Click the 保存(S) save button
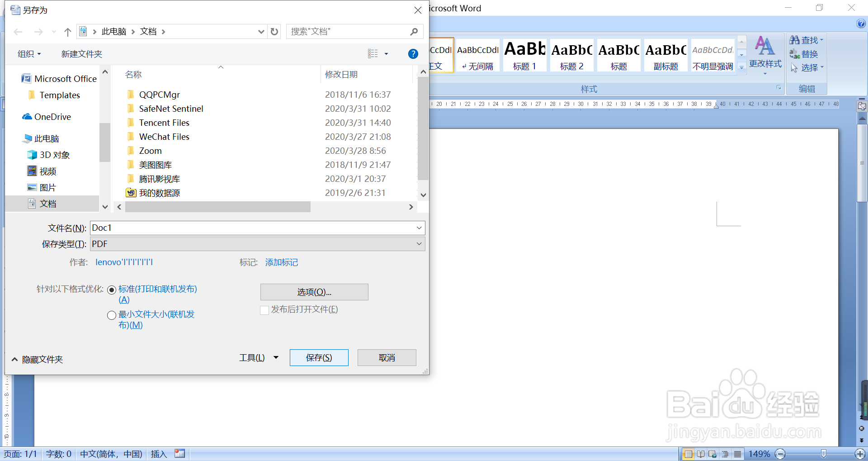The height and width of the screenshot is (461, 868). (x=319, y=357)
